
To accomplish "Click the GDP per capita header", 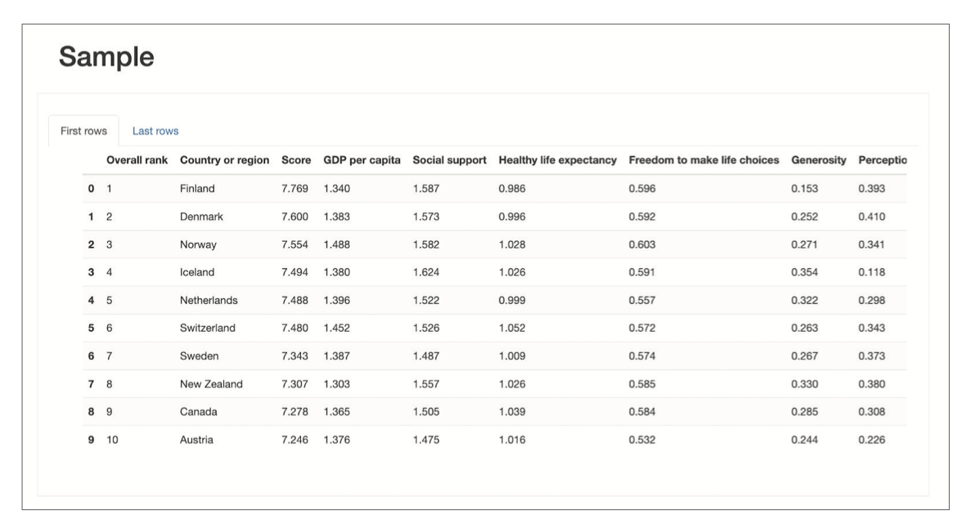I will 361,161.
